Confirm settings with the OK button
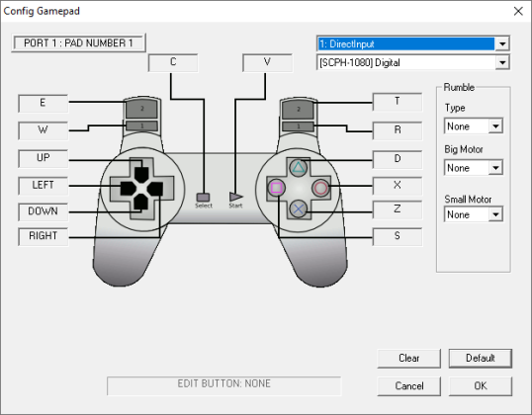Screen dimensions: 532x415 pyautogui.click(x=481, y=385)
